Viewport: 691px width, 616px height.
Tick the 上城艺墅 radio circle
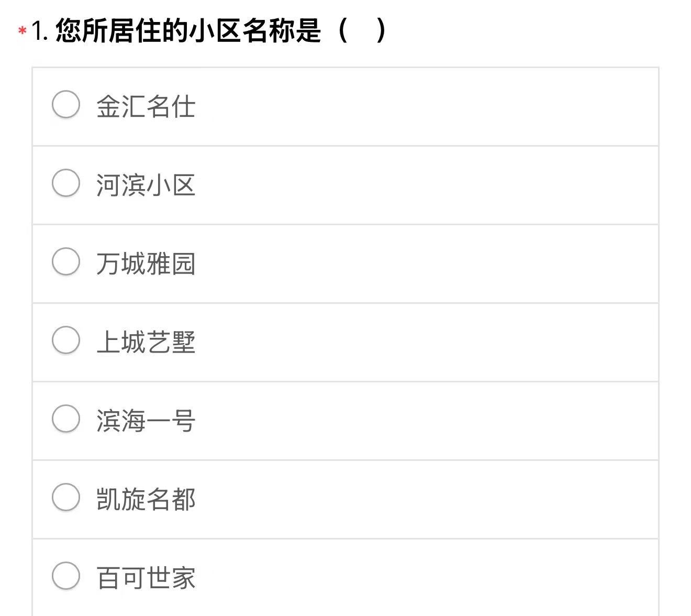click(x=66, y=340)
